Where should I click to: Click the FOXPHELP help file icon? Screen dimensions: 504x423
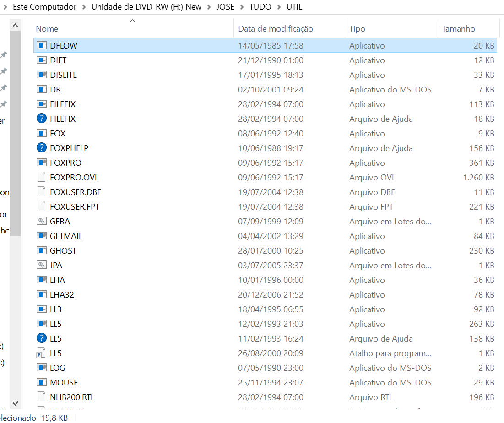[42, 148]
